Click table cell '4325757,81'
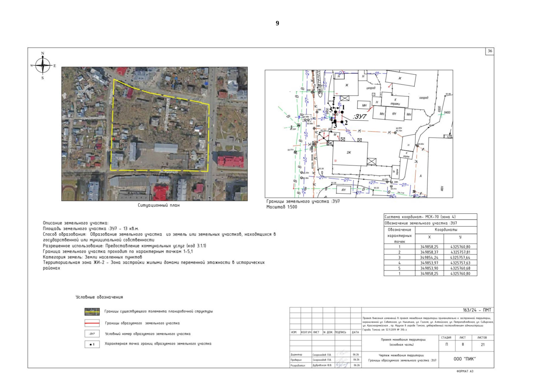The image size is (555, 392). pyautogui.click(x=460, y=252)
